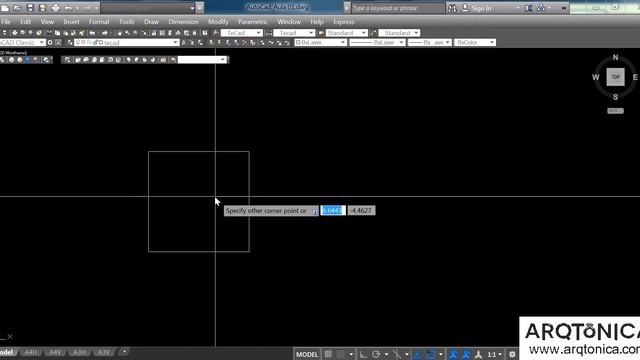Image resolution: width=640 pixels, height=360 pixels.
Task: Open the first Standard table style dropdown
Action: tap(346, 33)
